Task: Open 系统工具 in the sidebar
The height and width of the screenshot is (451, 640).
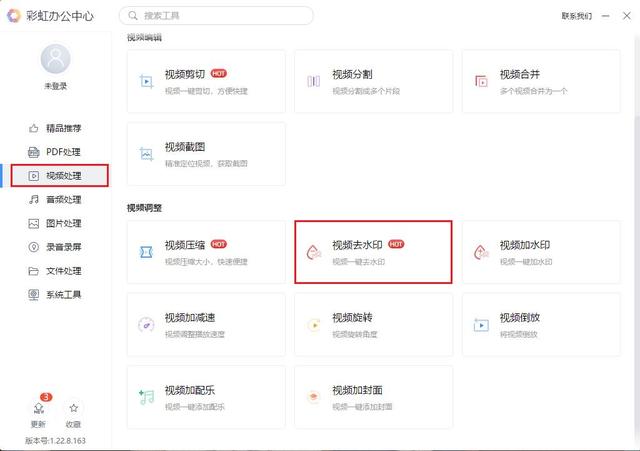Action: [x=56, y=294]
